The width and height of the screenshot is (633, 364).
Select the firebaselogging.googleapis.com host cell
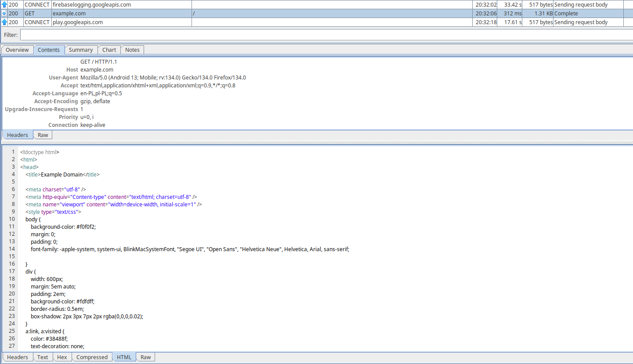pos(121,4)
